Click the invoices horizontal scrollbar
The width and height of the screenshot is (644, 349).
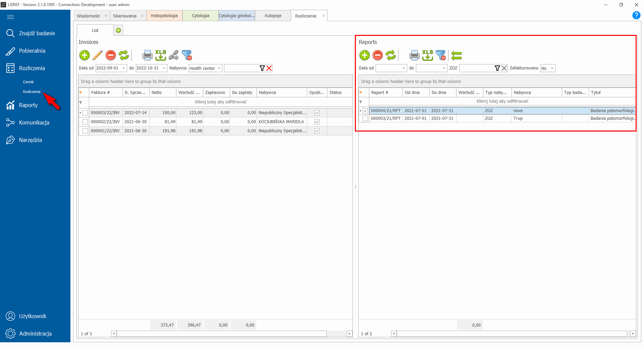click(x=221, y=334)
